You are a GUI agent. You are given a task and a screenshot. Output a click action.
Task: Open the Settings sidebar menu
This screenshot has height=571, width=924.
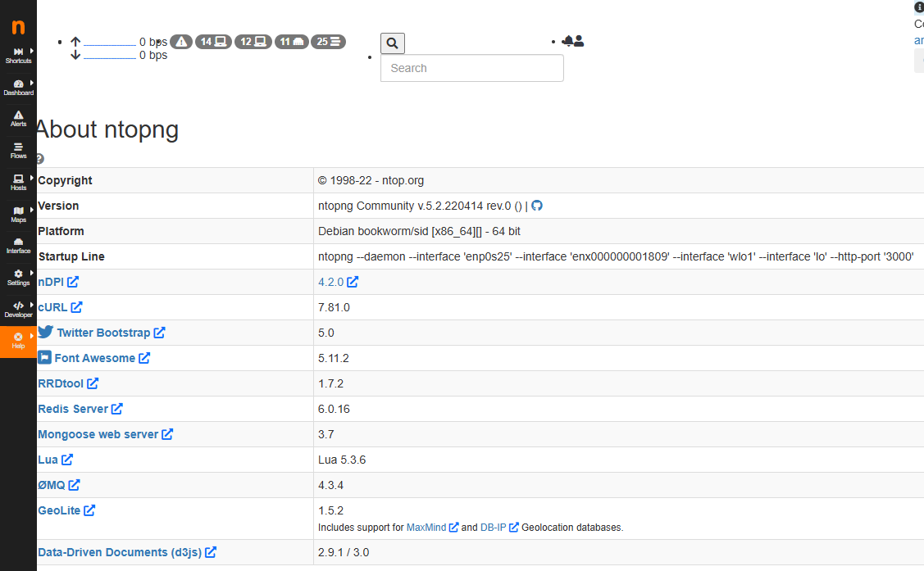pyautogui.click(x=18, y=278)
